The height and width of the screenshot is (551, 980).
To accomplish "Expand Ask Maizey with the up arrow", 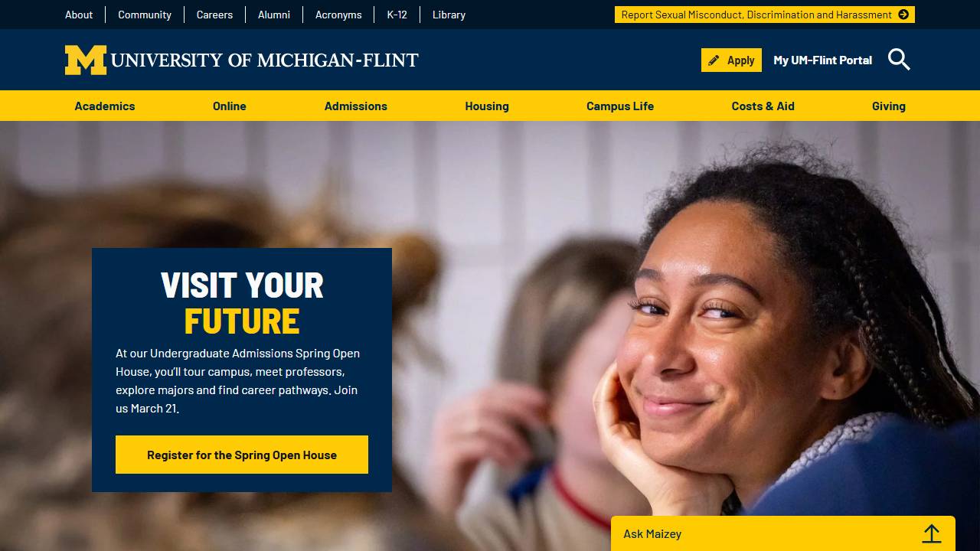I will 931,533.
